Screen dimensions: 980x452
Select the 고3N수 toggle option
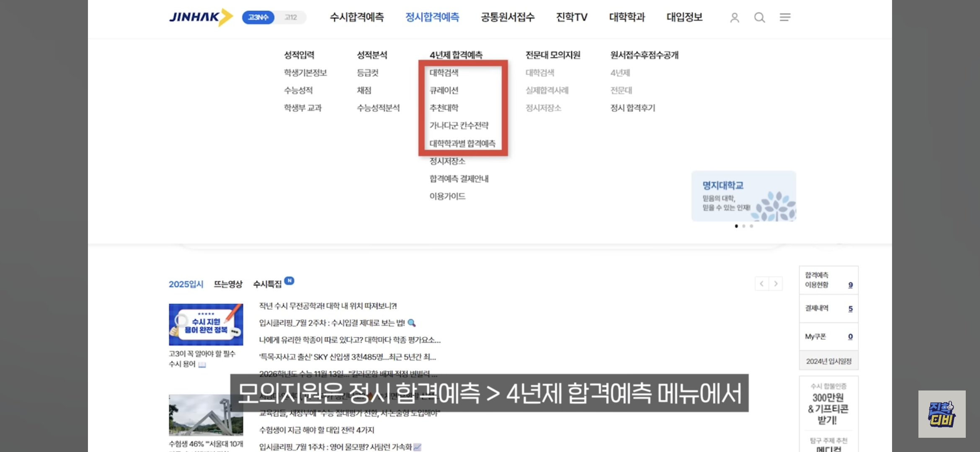click(258, 17)
